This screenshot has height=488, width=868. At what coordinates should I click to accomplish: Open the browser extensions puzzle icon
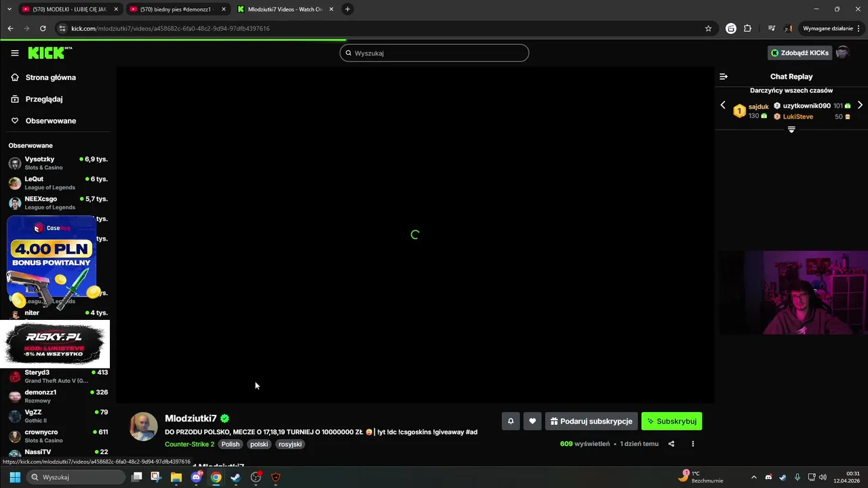(x=747, y=28)
